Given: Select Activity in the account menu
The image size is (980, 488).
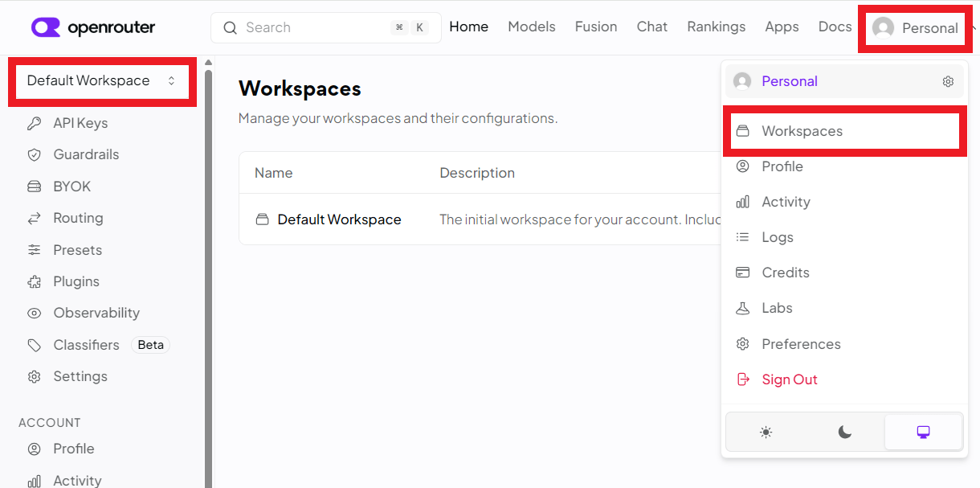Looking at the screenshot, I should tap(844, 202).
